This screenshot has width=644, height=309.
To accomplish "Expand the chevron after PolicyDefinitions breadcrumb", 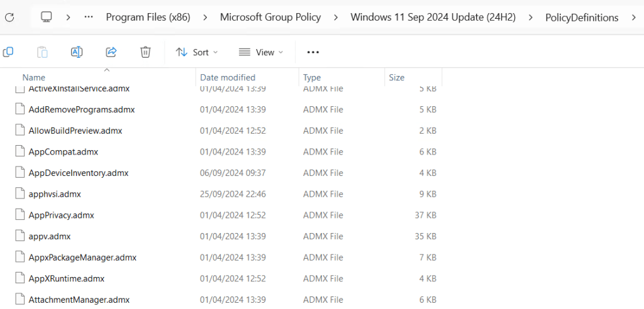I will point(634,18).
